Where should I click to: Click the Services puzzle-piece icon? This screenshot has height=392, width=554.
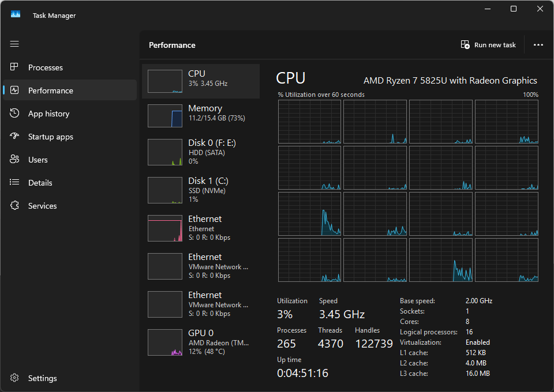coord(14,205)
